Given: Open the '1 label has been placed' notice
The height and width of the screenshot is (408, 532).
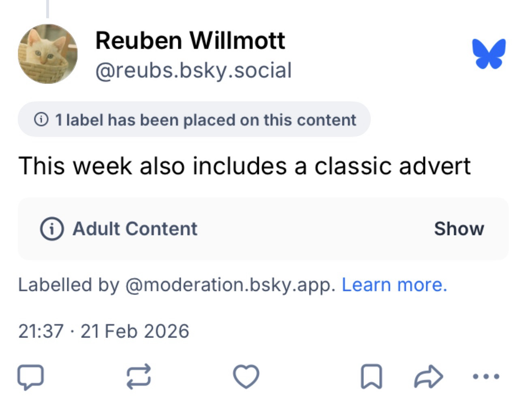Looking at the screenshot, I should (x=205, y=120).
